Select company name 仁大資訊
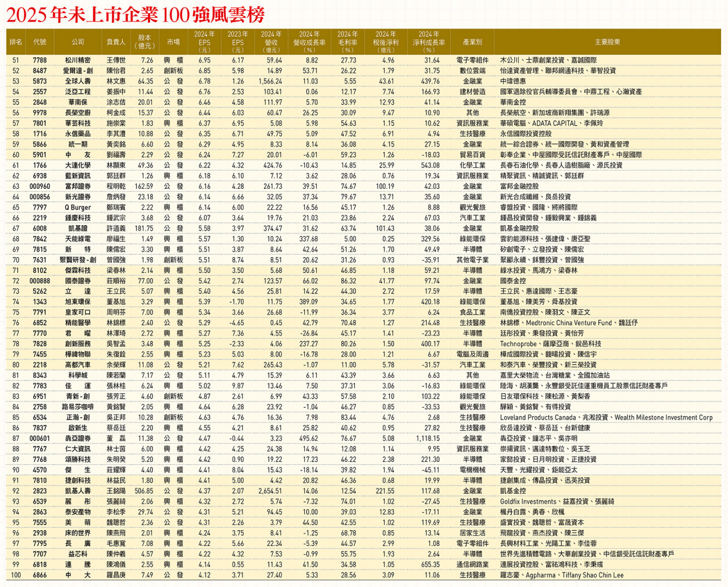Screen dimensions: 728x587 (77, 449)
